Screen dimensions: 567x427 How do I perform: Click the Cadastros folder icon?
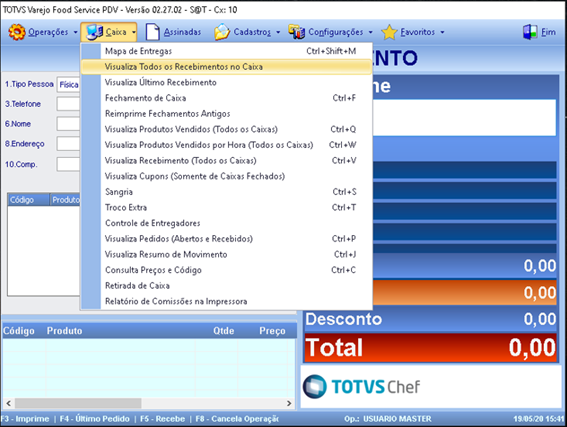coord(222,32)
